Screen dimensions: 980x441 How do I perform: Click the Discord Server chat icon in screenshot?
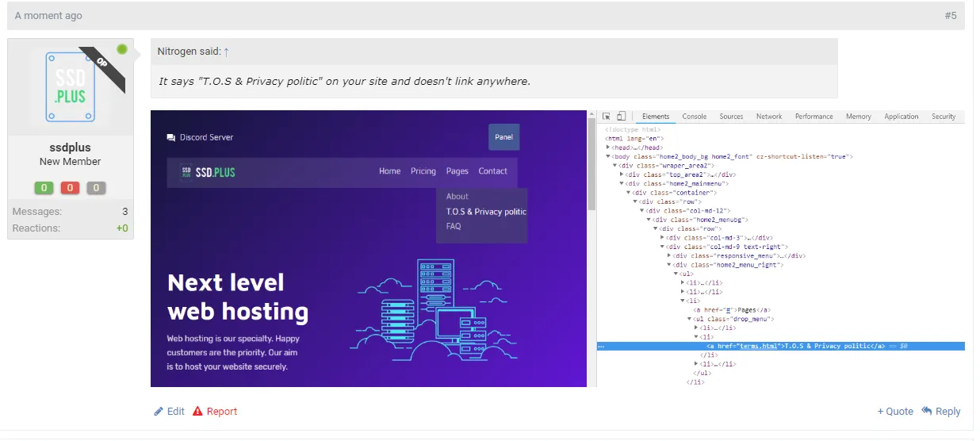point(170,137)
